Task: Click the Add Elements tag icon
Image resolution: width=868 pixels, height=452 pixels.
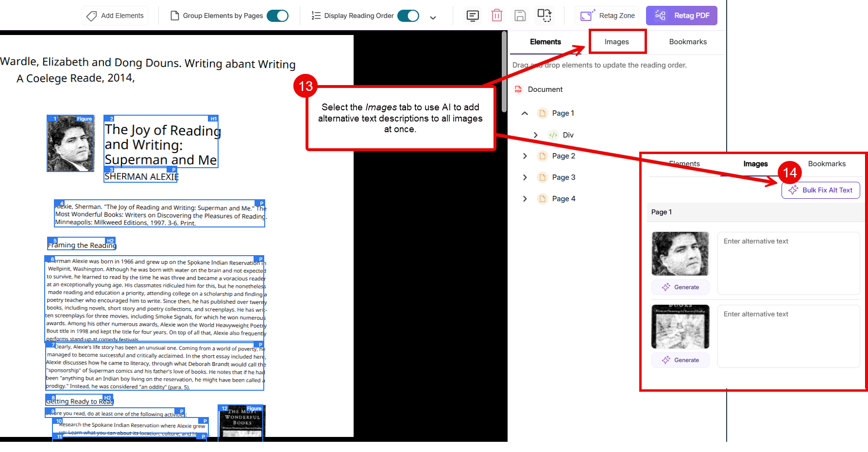Action: coord(91,16)
